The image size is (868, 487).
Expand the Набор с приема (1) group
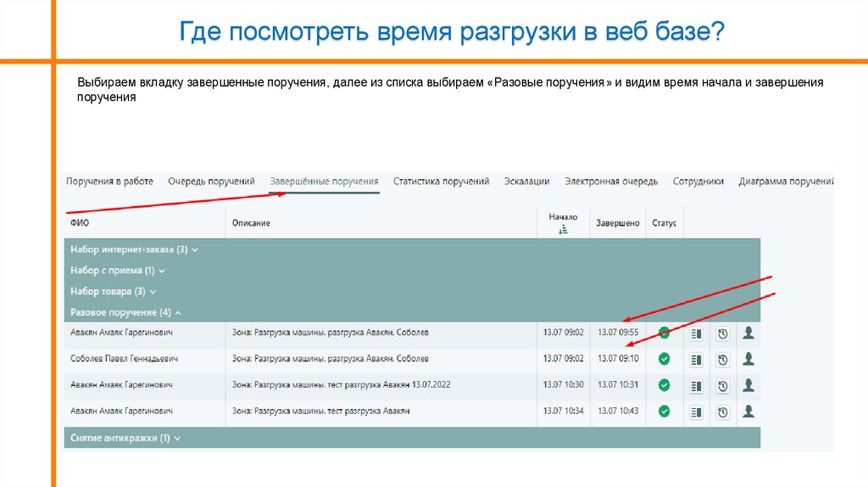click(x=118, y=271)
